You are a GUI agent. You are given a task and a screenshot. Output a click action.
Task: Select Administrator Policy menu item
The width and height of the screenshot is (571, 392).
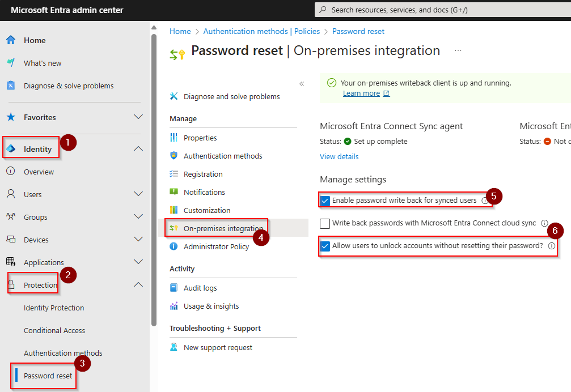216,246
